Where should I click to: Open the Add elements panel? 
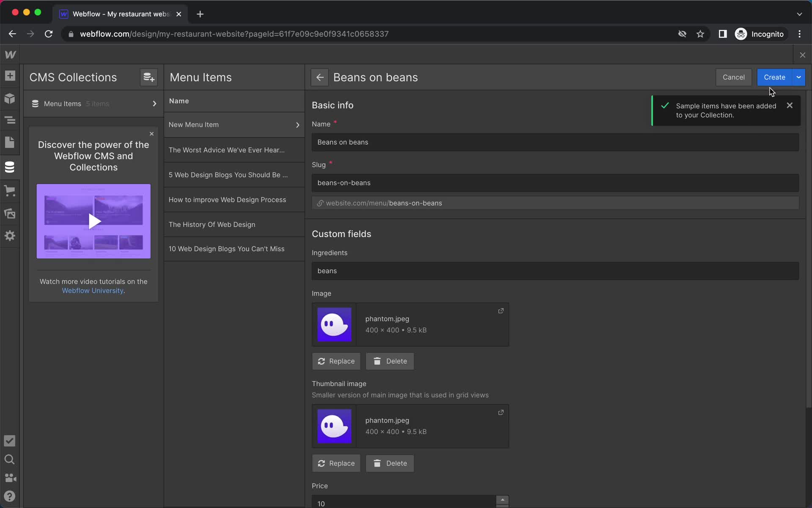10,76
